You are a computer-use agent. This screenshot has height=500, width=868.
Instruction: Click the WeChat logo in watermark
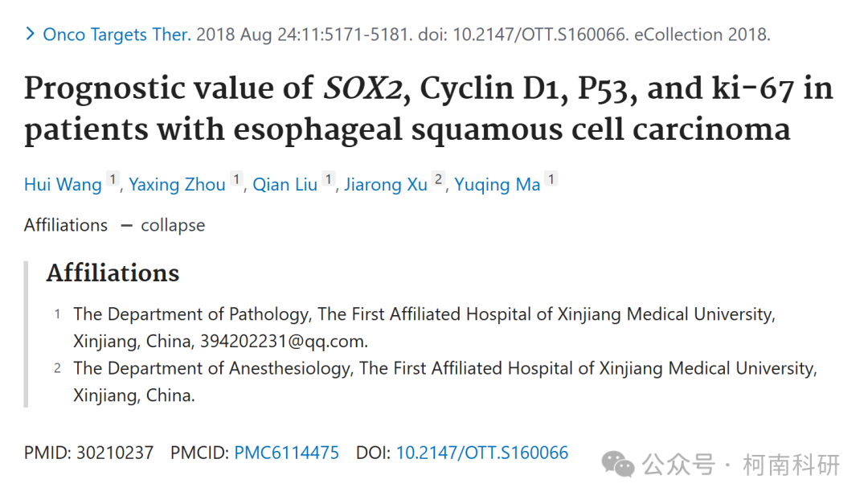pos(617,464)
